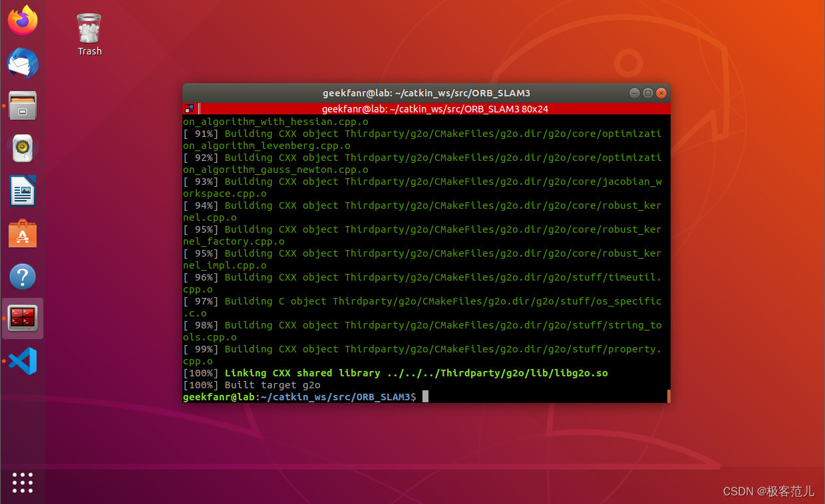
Task: Click the red Terminator titlebar labeled 80x24
Action: [434, 108]
